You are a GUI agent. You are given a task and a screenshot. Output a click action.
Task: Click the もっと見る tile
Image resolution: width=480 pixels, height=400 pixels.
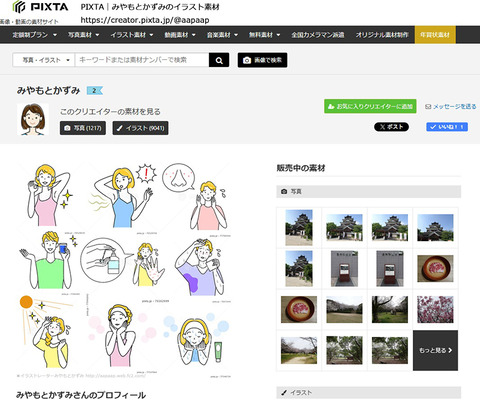(435, 350)
